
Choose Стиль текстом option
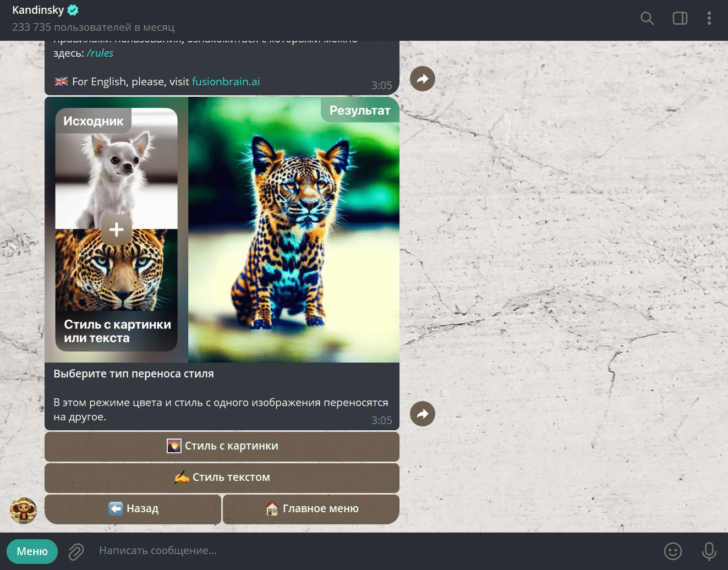click(x=222, y=478)
